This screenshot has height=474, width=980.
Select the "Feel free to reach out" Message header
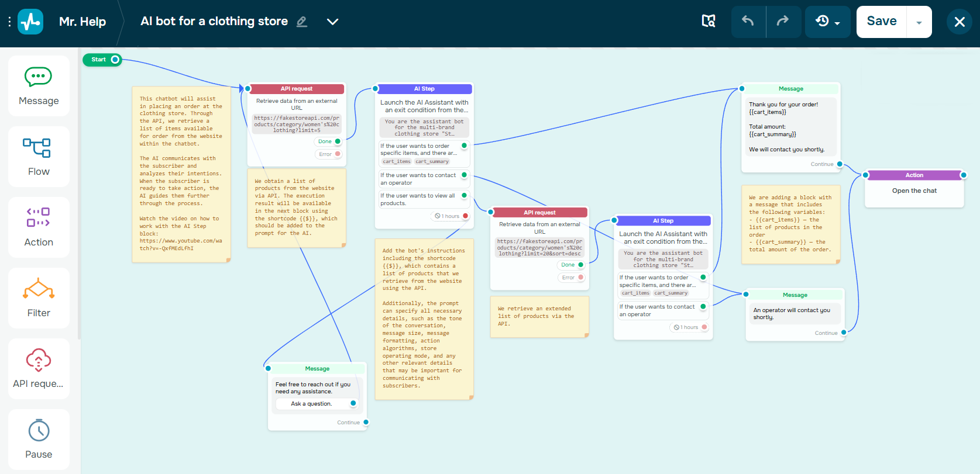click(317, 369)
